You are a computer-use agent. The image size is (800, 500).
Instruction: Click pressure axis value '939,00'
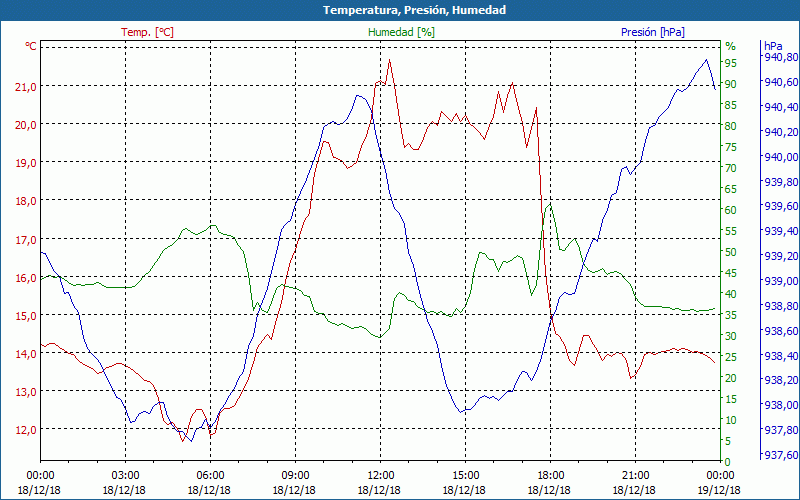[782, 281]
